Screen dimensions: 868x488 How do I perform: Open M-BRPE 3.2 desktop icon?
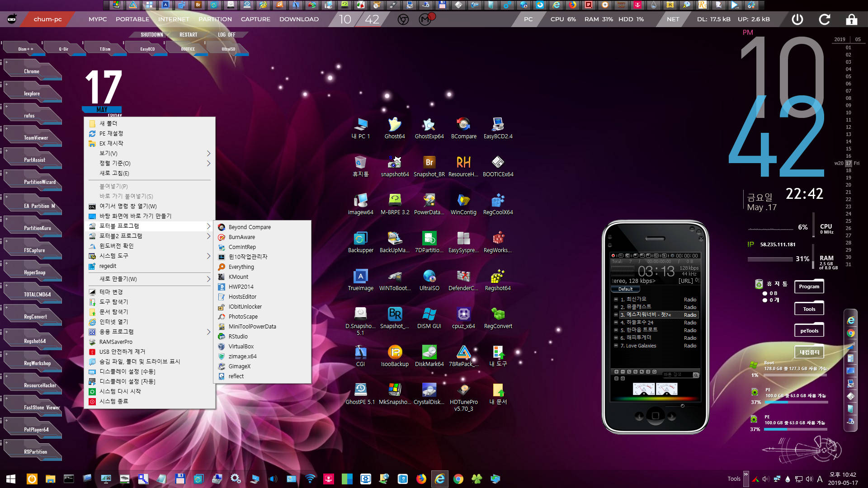point(395,204)
